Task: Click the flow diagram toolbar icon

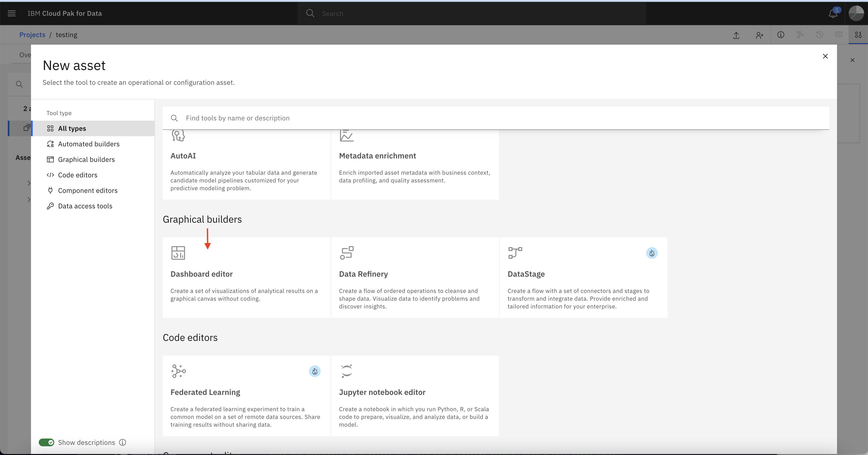Action: pos(800,35)
